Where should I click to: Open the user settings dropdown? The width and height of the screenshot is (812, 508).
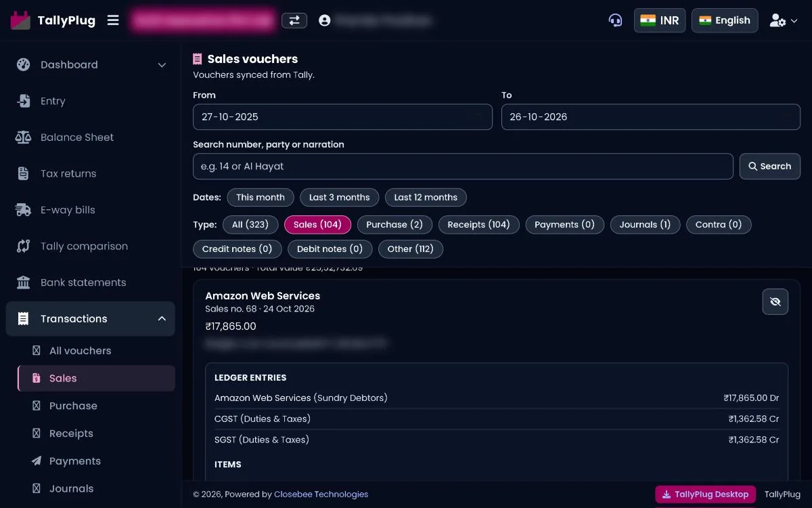(x=784, y=20)
